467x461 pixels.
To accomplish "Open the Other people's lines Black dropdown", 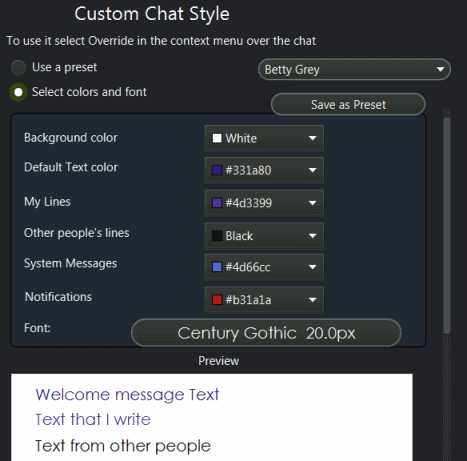I will pos(264,236).
